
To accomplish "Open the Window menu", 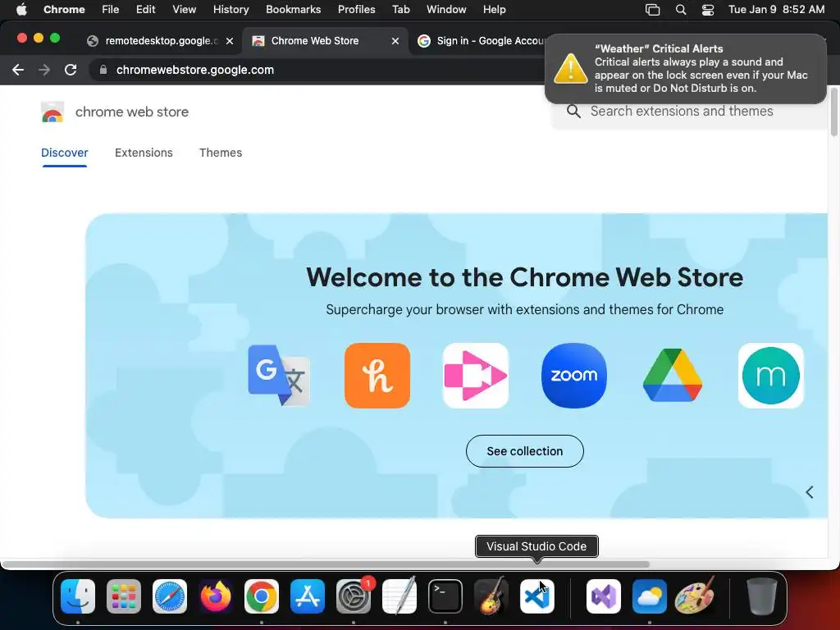I will point(446,10).
